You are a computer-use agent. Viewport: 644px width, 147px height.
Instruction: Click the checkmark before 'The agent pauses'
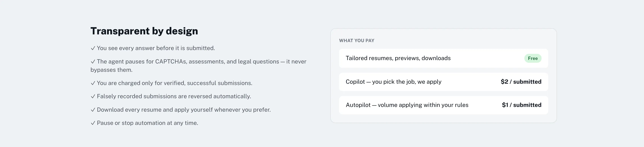click(x=93, y=62)
